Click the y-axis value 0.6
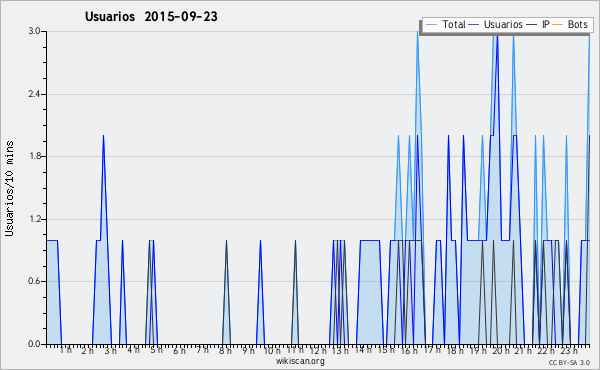 coord(34,281)
